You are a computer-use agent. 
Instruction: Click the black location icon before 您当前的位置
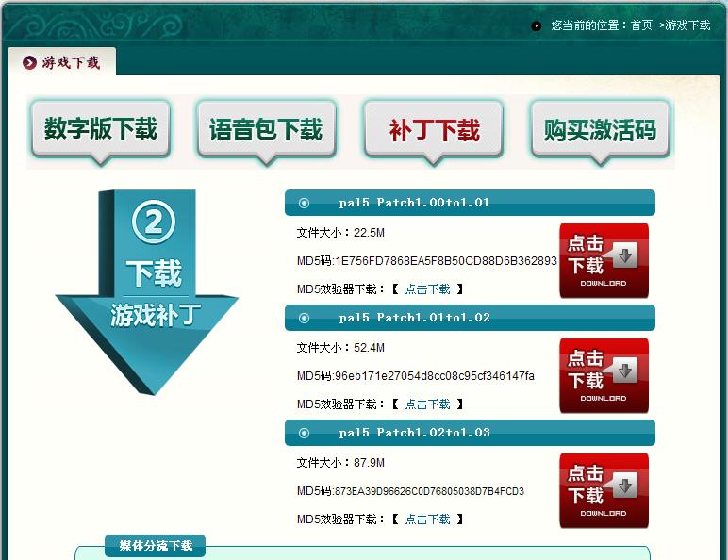(x=537, y=25)
